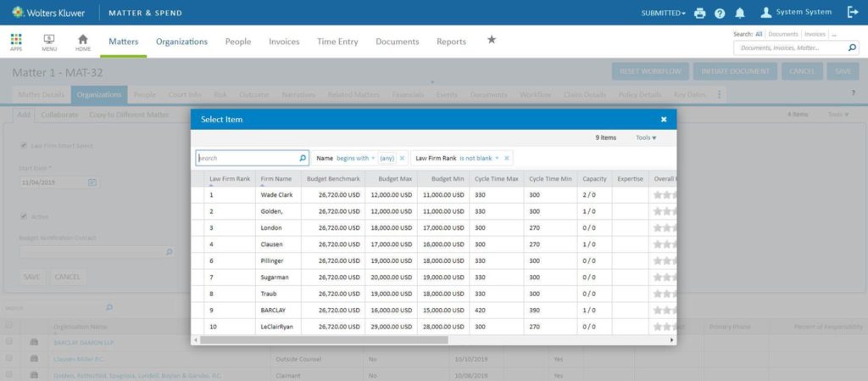The image size is (868, 381).
Task: Open the notifications bell
Action: tap(740, 13)
